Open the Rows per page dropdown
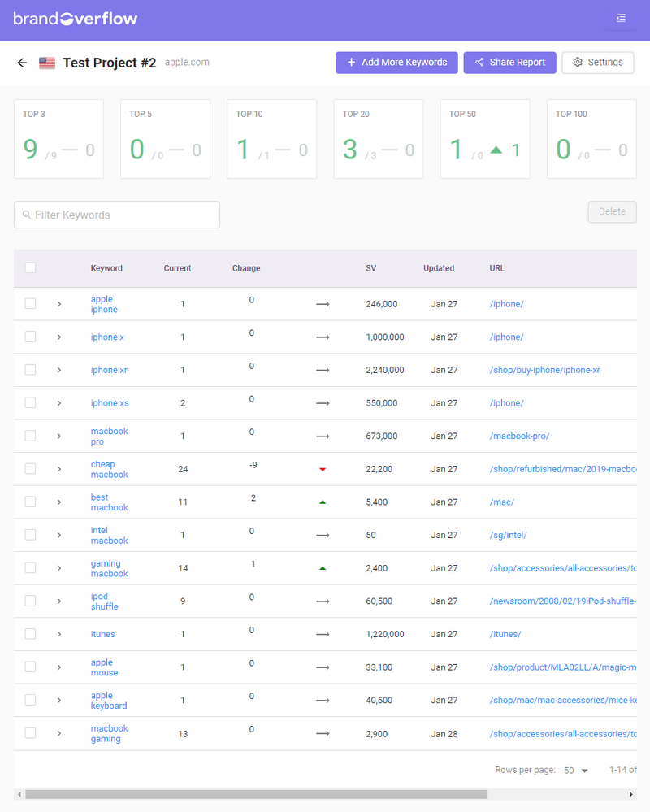 point(576,770)
